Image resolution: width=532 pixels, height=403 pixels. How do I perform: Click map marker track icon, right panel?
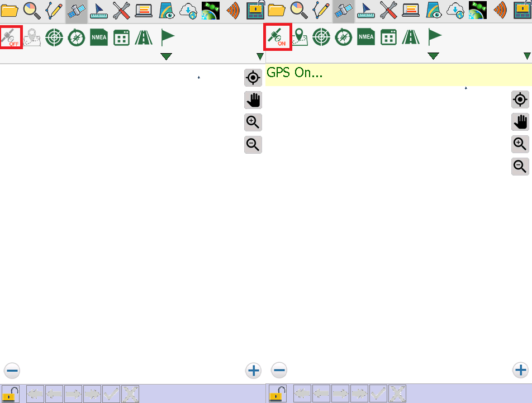click(x=300, y=37)
